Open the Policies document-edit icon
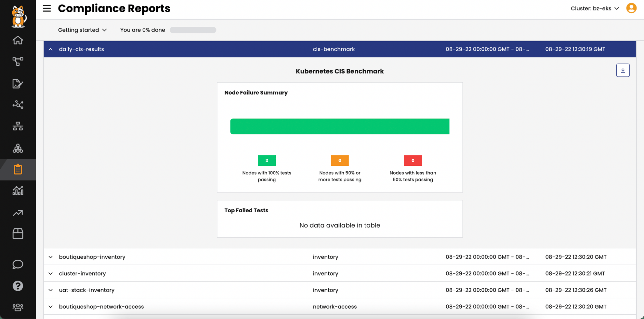The height and width of the screenshot is (319, 644). click(x=18, y=84)
